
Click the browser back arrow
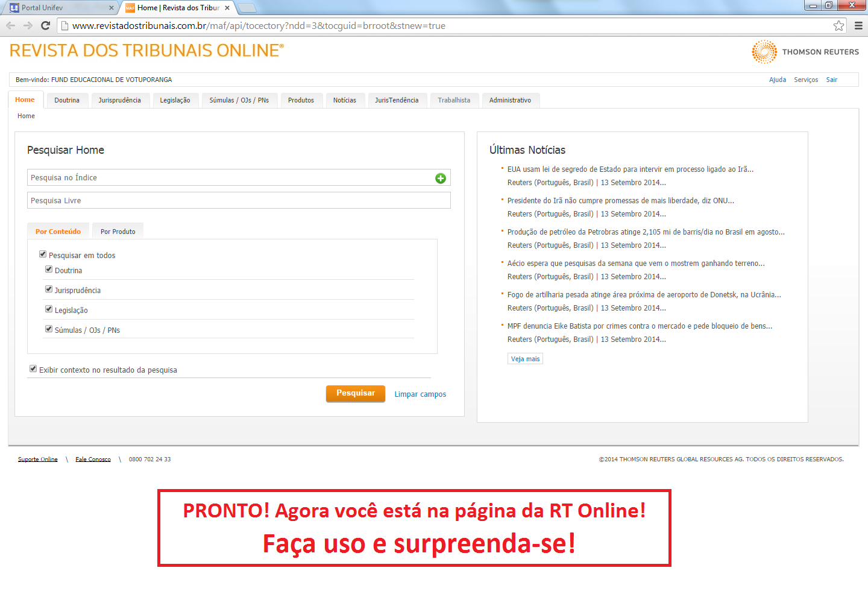11,25
